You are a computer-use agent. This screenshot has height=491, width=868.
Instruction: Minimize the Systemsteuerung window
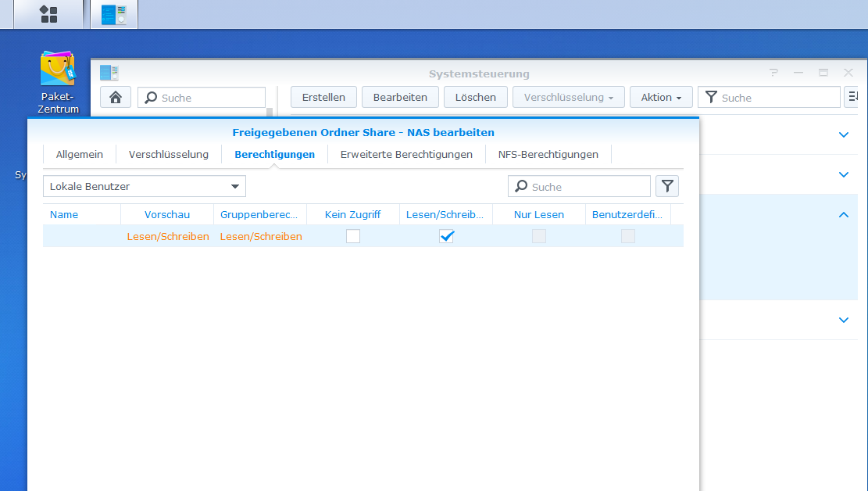pyautogui.click(x=798, y=73)
